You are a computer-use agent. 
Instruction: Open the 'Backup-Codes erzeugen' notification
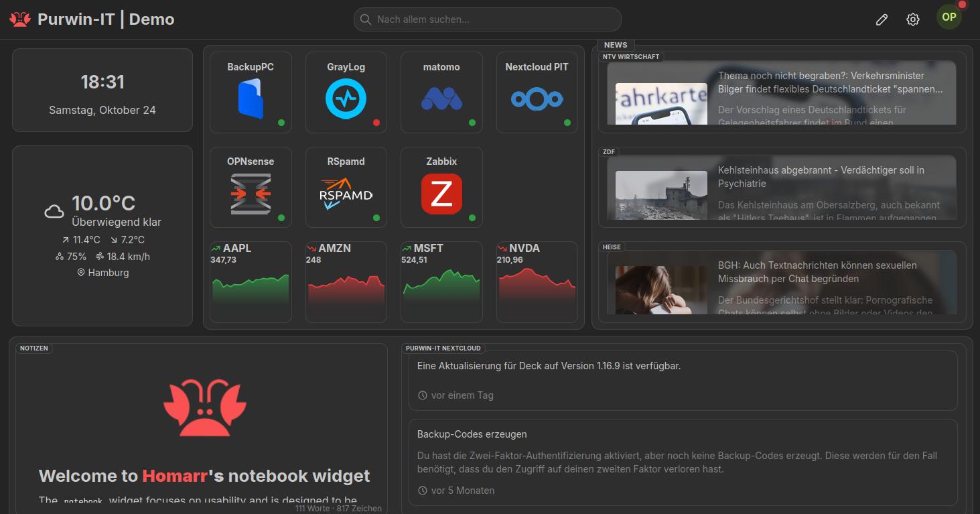point(683,462)
